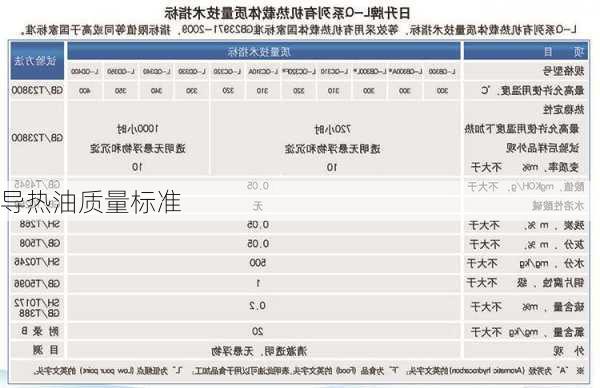Click the test method "SH/T0172"
The width and height of the screenshot is (600, 388).
click(37, 303)
